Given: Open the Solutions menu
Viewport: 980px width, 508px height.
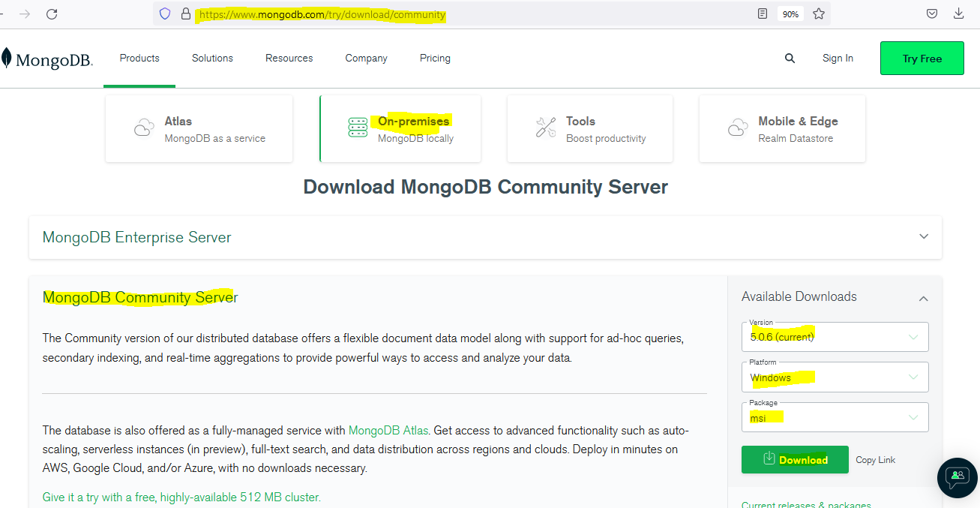Looking at the screenshot, I should (x=212, y=58).
